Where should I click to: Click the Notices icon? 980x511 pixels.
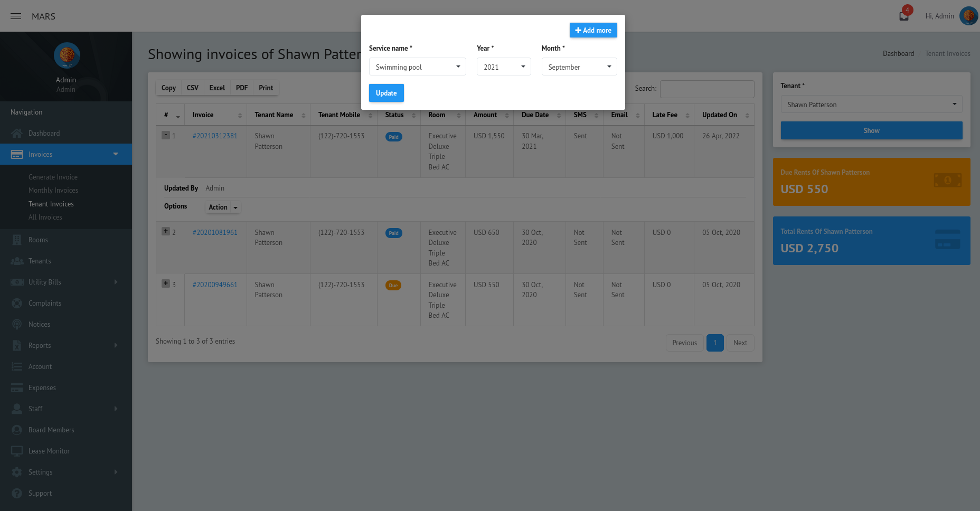(17, 324)
